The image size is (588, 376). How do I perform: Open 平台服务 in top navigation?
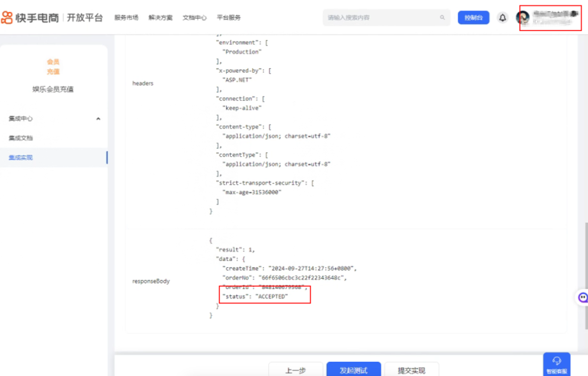pyautogui.click(x=229, y=18)
